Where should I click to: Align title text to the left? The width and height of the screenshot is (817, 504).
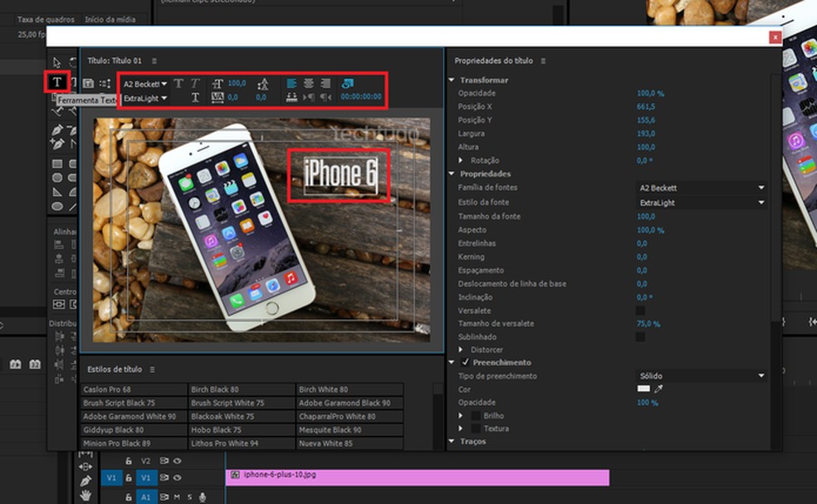pyautogui.click(x=291, y=84)
